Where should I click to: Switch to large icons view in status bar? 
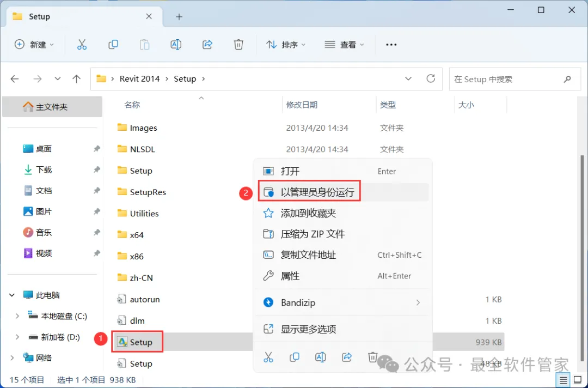578,380
